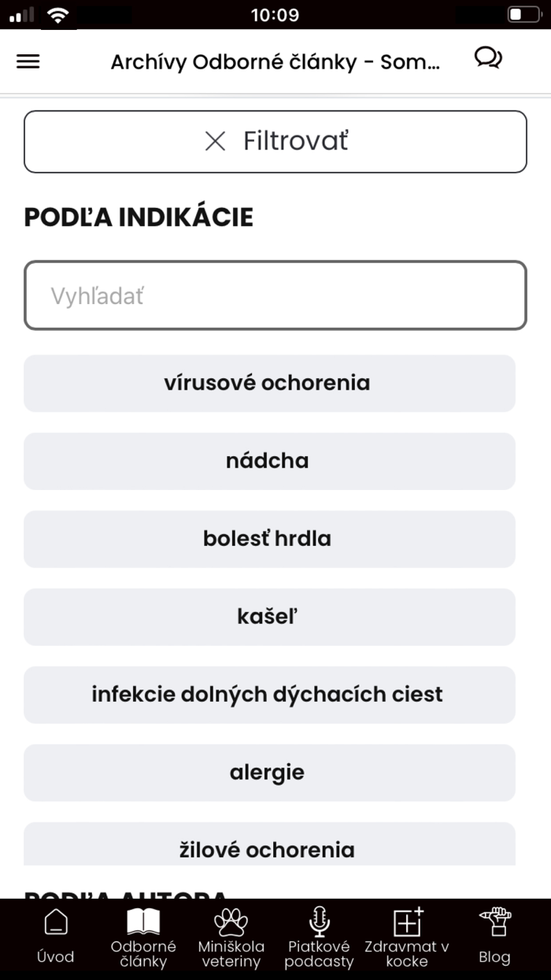The width and height of the screenshot is (551, 980).
Task: Open the chat bubble icon
Action: point(489,58)
